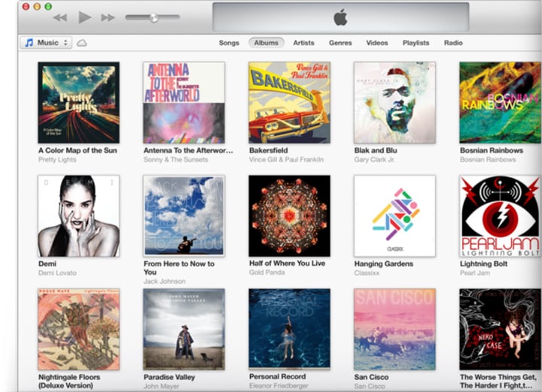Screen dimensions: 542x392
Task: Open the Nightingale Floors album cover
Action: (x=79, y=329)
